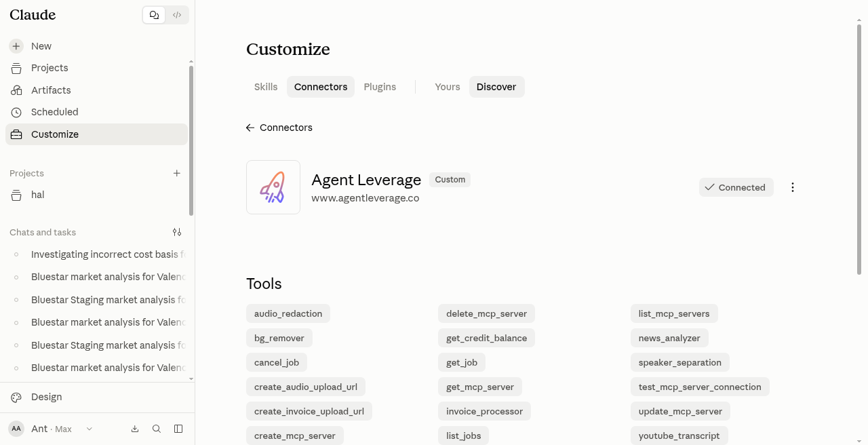The height and width of the screenshot is (445, 868).
Task: Click the youtube_transcript tool
Action: pos(679,436)
